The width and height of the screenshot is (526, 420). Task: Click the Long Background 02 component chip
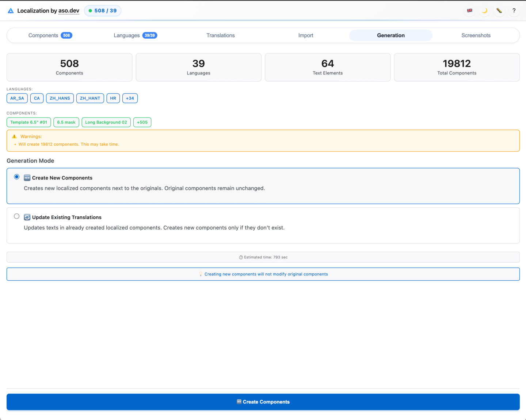point(106,122)
